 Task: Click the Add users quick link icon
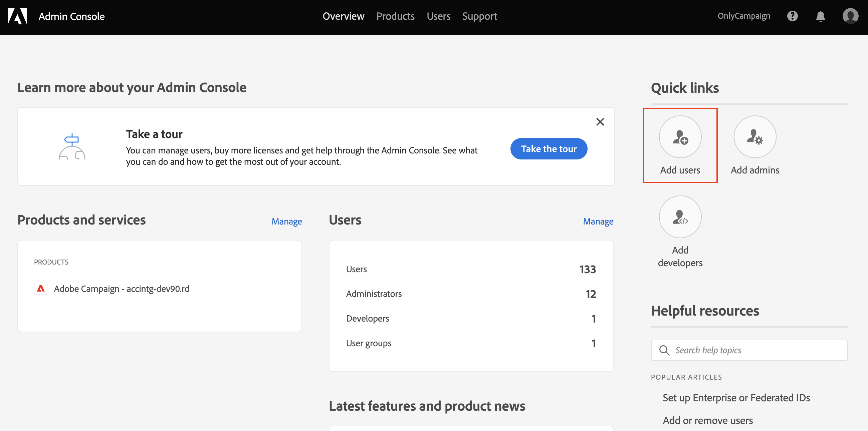[680, 137]
